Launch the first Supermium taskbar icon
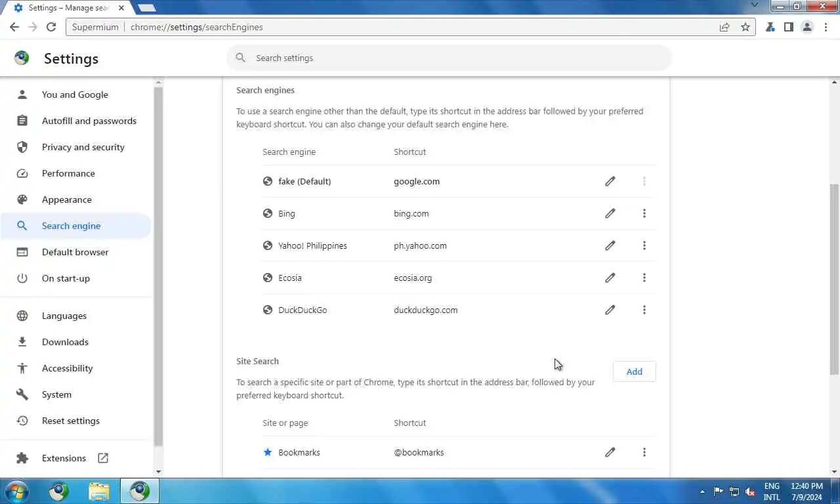 (x=59, y=491)
